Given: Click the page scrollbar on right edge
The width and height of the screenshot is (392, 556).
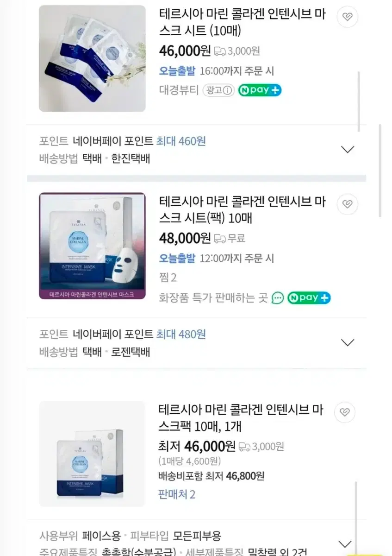Looking at the screenshot, I should pyautogui.click(x=380, y=171).
